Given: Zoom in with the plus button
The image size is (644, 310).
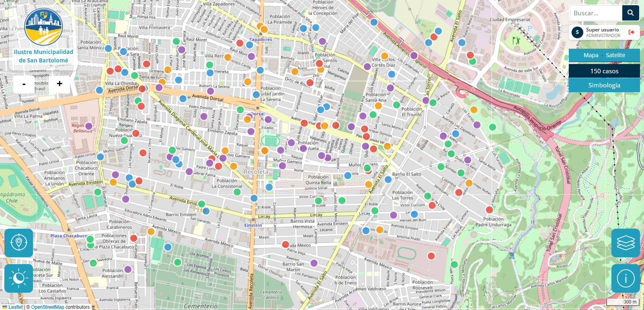Looking at the screenshot, I should coord(60,84).
